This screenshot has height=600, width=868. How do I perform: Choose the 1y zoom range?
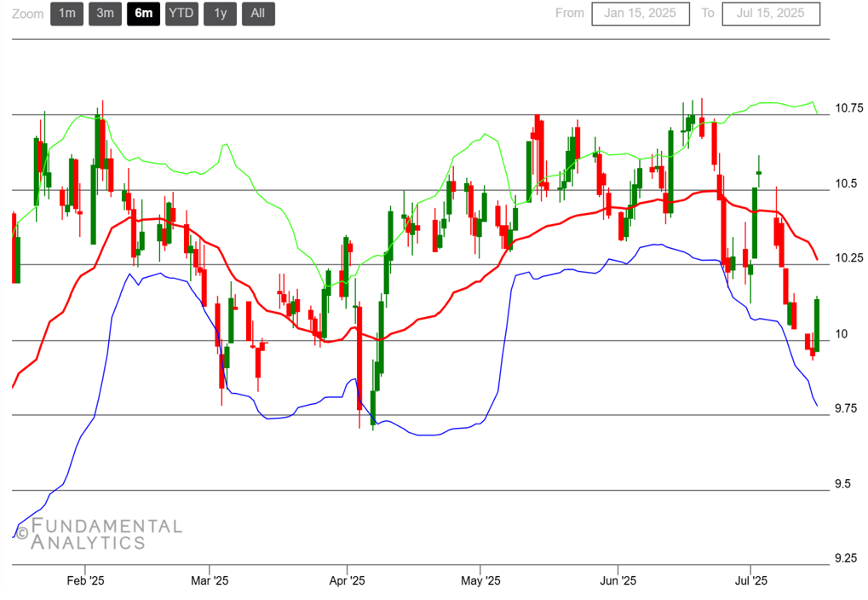click(220, 14)
